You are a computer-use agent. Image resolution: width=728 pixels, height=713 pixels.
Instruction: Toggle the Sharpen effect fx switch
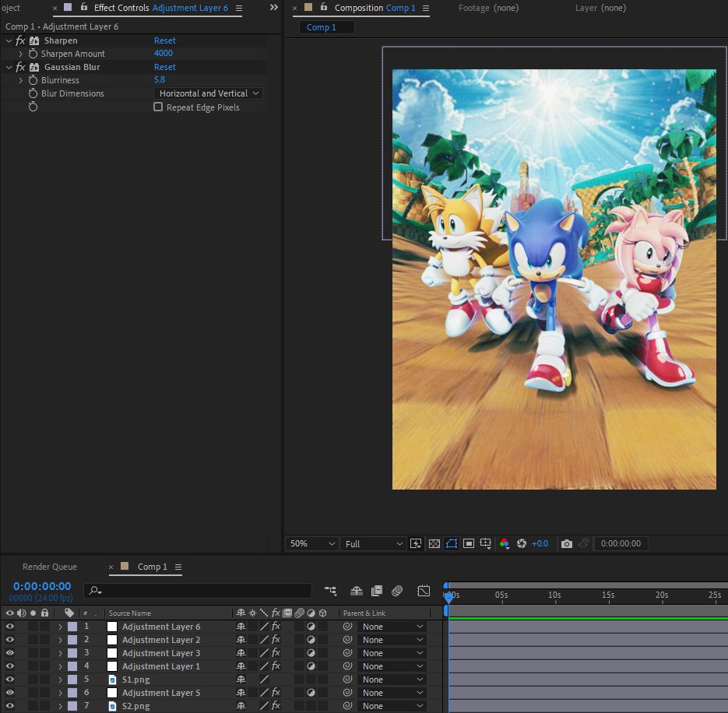tap(20, 40)
